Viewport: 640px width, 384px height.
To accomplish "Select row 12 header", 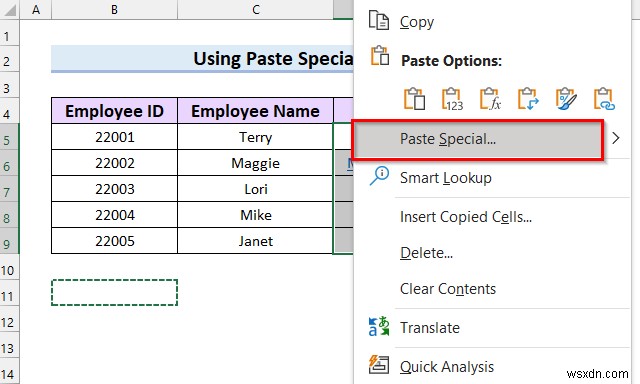I will pos(9,319).
